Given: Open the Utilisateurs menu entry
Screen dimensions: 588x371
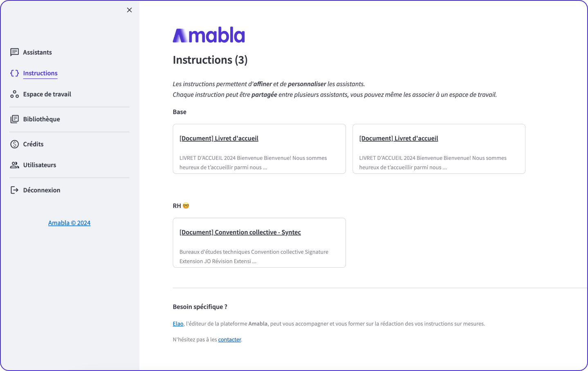Looking at the screenshot, I should (x=40, y=165).
